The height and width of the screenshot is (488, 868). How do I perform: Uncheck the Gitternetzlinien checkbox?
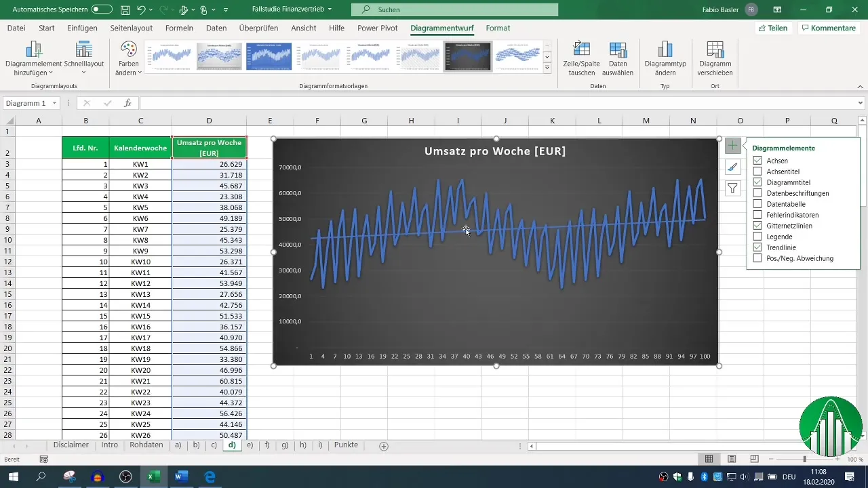point(757,226)
